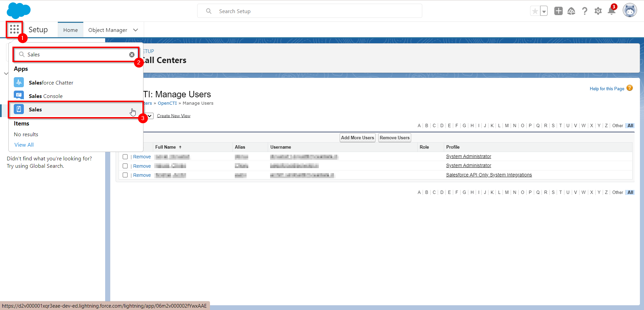The width and height of the screenshot is (644, 310).
Task: Check the first user row checkbox
Action: point(125,157)
